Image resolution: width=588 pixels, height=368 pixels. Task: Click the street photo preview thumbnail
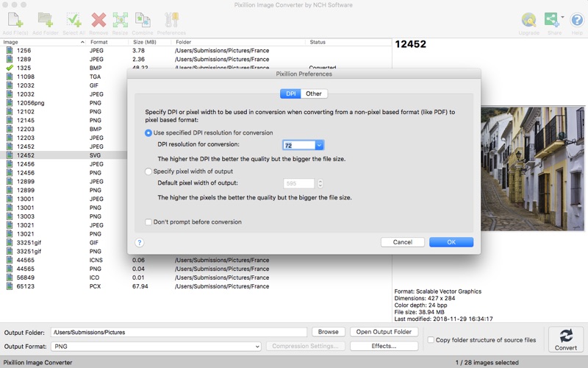coord(532,169)
